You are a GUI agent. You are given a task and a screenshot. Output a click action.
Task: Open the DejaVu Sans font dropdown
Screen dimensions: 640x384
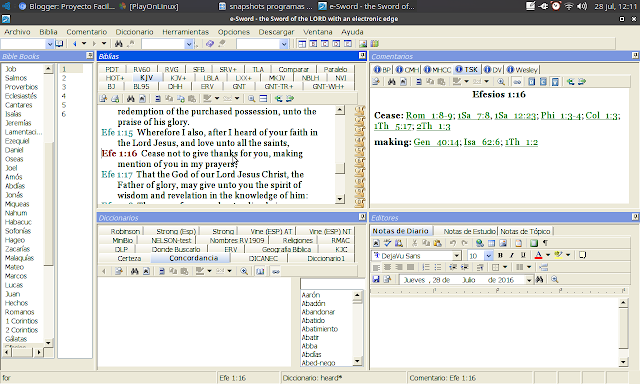click(x=456, y=256)
